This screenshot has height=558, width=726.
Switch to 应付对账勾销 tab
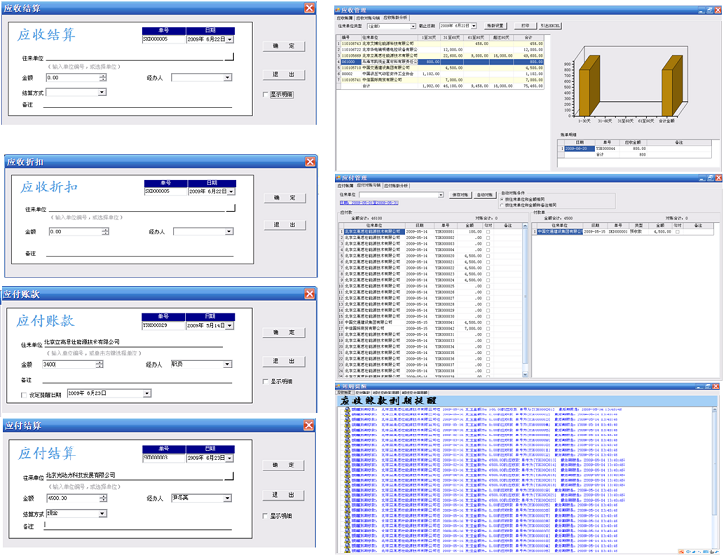click(x=368, y=185)
